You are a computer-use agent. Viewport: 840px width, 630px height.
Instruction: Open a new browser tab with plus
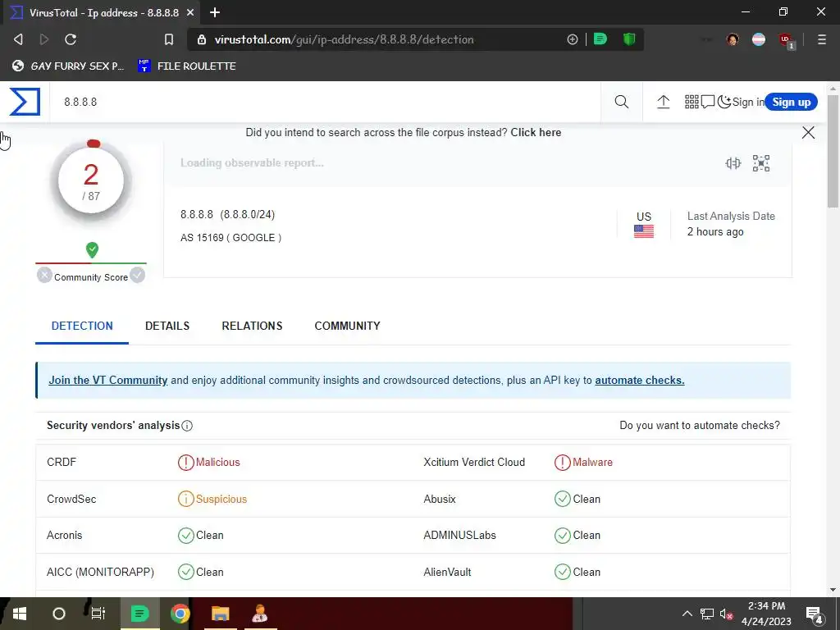pyautogui.click(x=215, y=12)
